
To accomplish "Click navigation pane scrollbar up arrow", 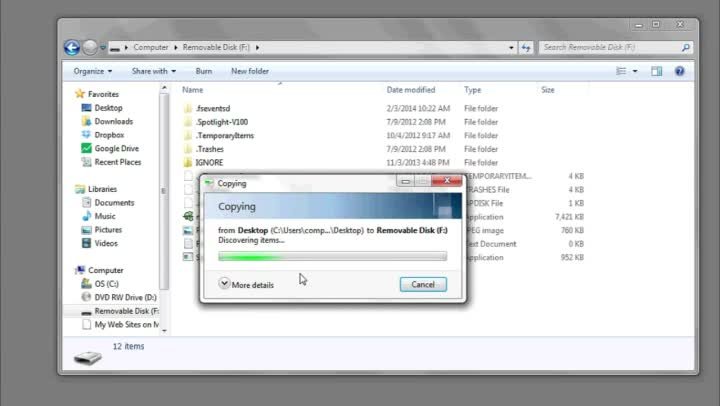I will pos(164,87).
